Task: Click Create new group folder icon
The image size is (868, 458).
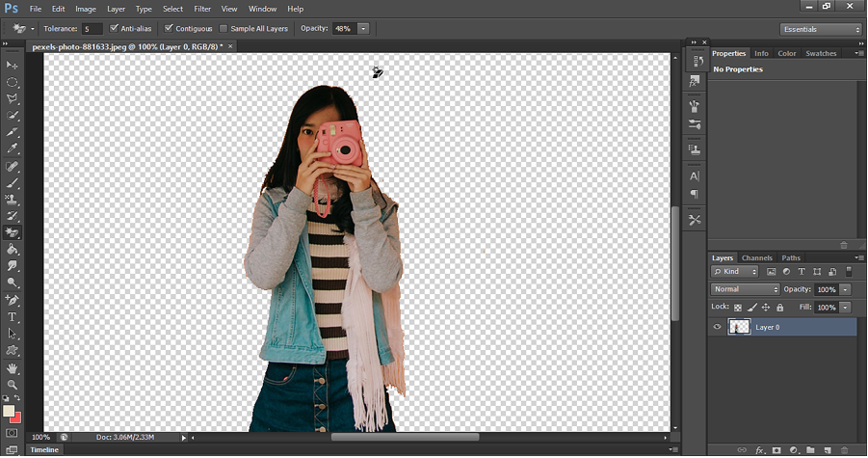Action: (x=810, y=451)
